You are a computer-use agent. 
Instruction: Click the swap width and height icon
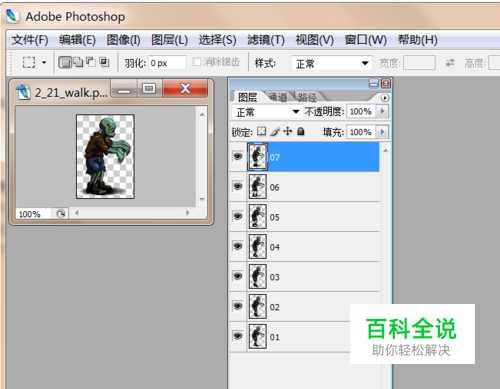tap(450, 62)
